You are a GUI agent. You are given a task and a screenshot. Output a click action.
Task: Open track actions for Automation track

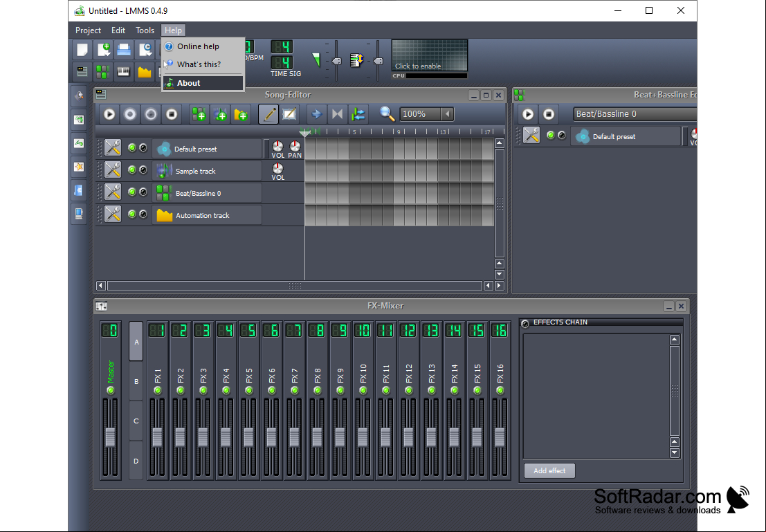pyautogui.click(x=112, y=214)
